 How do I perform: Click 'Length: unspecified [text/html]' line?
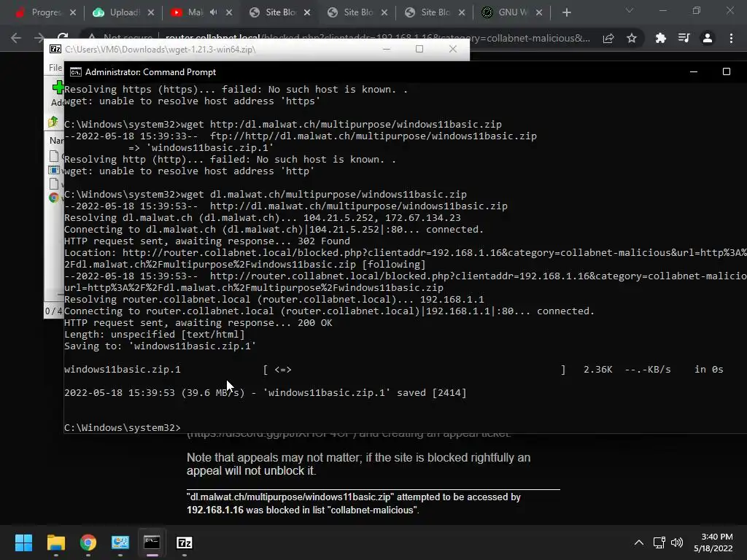tap(155, 334)
